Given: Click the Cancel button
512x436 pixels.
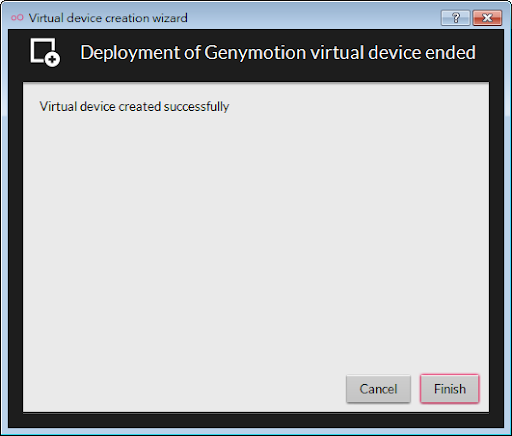Looking at the screenshot, I should 378,389.
